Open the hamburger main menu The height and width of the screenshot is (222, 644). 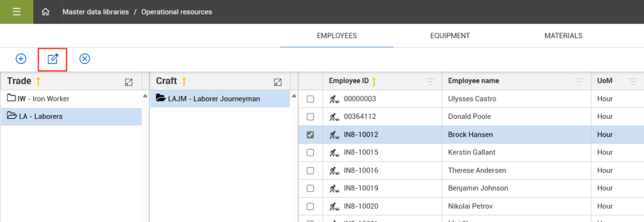tap(16, 12)
